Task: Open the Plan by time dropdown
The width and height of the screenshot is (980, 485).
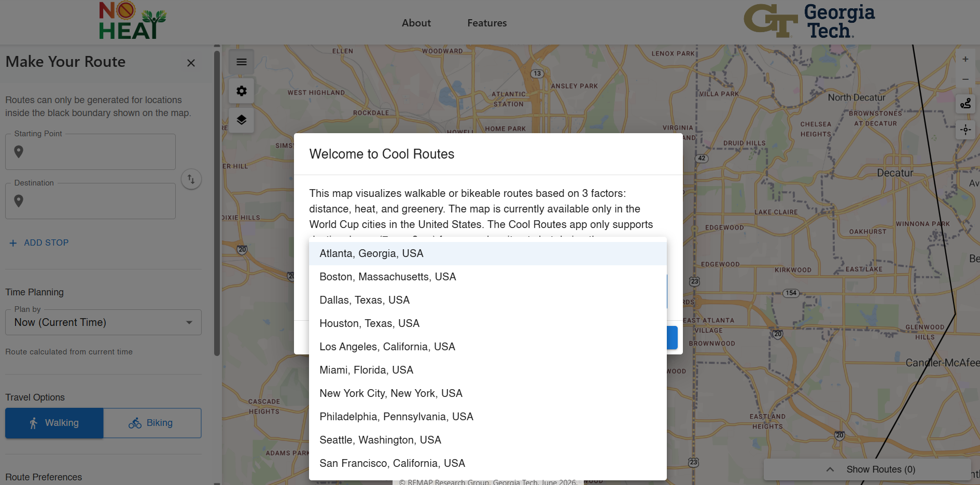Action: coord(103,322)
